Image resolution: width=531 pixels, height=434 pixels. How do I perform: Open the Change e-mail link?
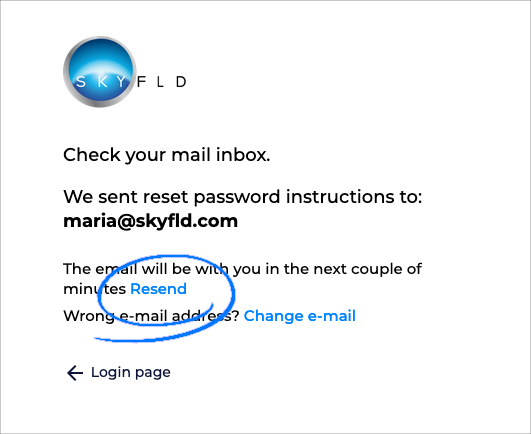299,316
